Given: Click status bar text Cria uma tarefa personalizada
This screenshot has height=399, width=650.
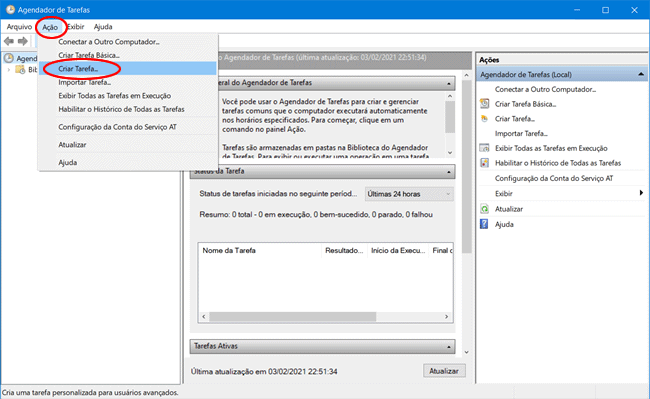Looking at the screenshot, I should pos(90,392).
